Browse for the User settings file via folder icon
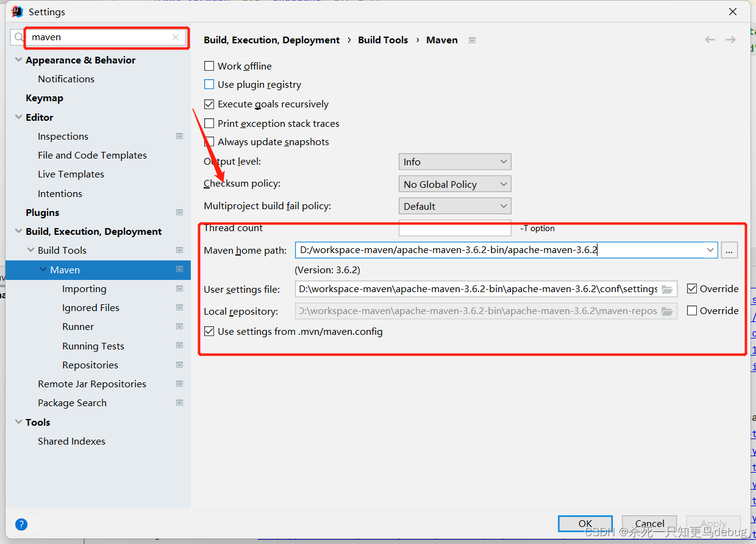The height and width of the screenshot is (544, 756). pos(667,289)
